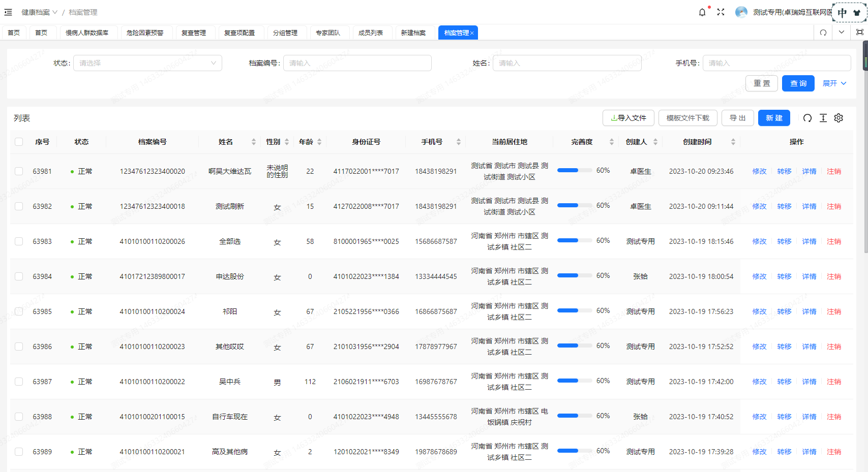Open the 状态 select dropdown
This screenshot has height=472, width=868.
coord(147,63)
